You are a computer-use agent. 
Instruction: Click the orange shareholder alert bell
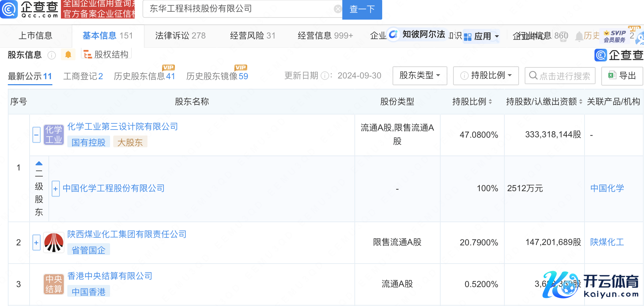tap(68, 55)
